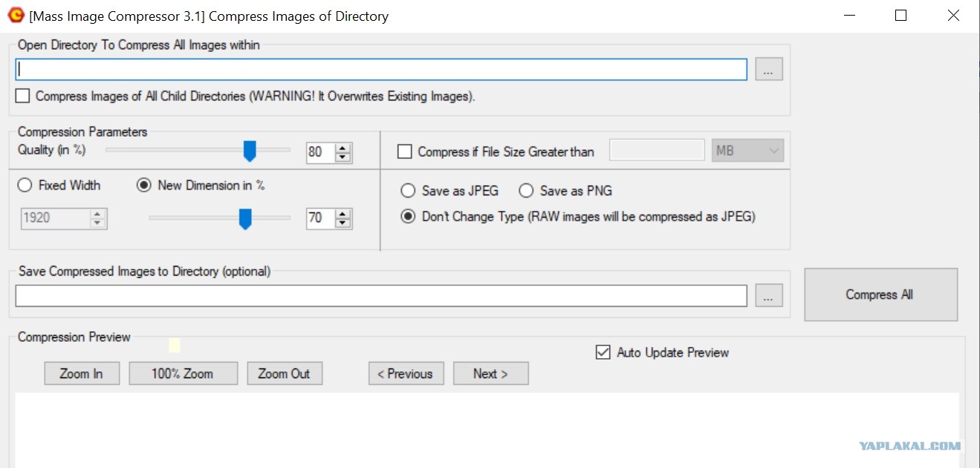980x468 pixels.
Task: Choose Save as PNG
Action: click(x=526, y=191)
